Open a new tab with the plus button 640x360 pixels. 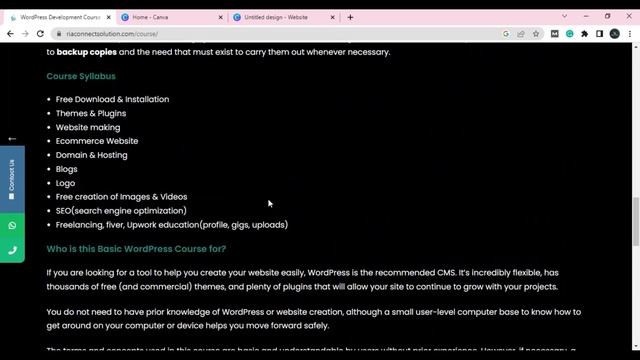point(350,17)
